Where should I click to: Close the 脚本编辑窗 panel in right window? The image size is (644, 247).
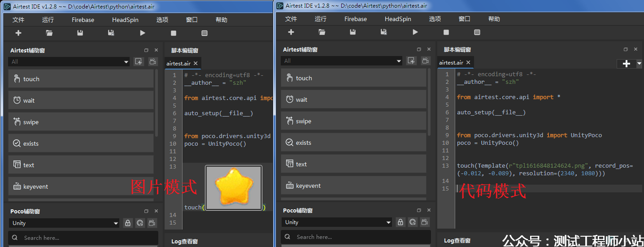[x=635, y=49]
